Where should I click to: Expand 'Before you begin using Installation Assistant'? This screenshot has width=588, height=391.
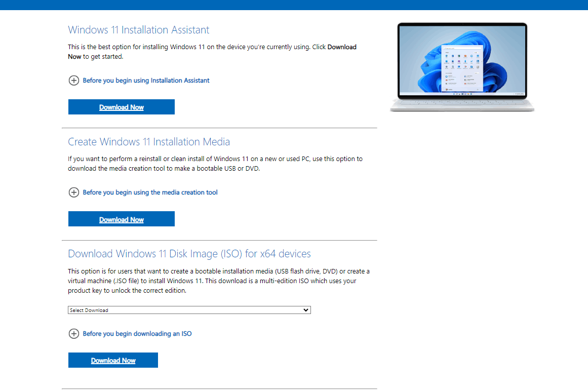146,81
